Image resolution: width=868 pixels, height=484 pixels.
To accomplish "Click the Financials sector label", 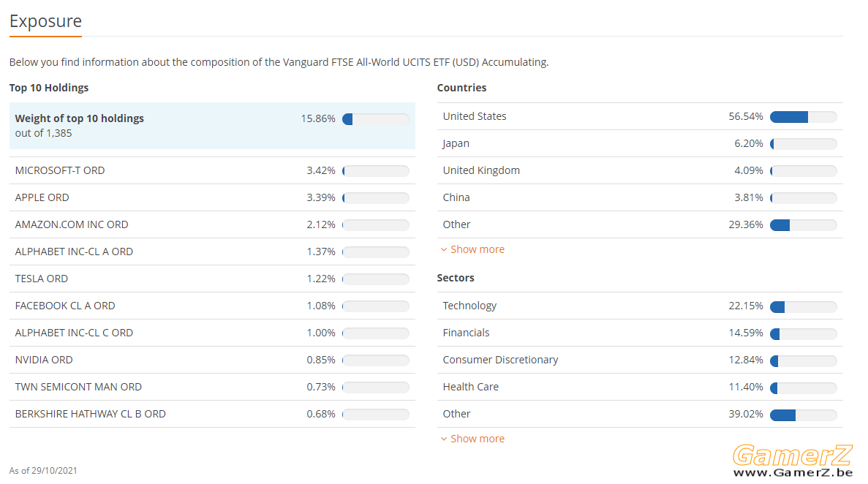I will pyautogui.click(x=466, y=333).
